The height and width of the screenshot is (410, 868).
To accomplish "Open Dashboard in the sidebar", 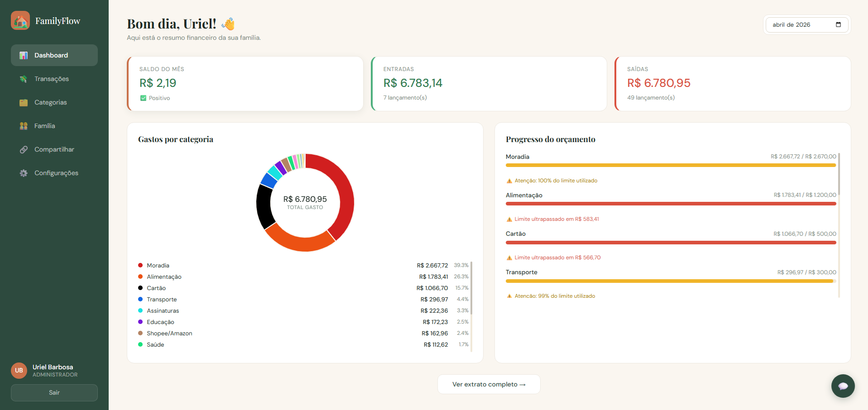I will tap(54, 55).
